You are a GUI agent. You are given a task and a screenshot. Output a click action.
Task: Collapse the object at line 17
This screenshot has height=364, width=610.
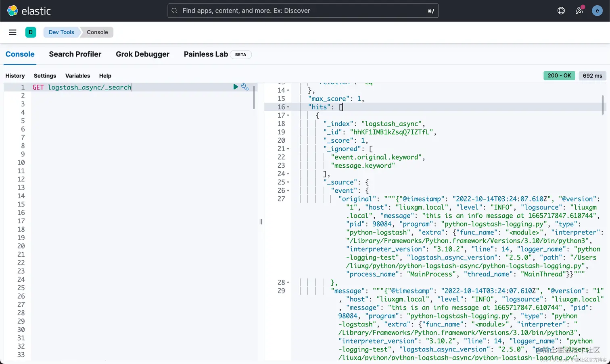point(288,115)
